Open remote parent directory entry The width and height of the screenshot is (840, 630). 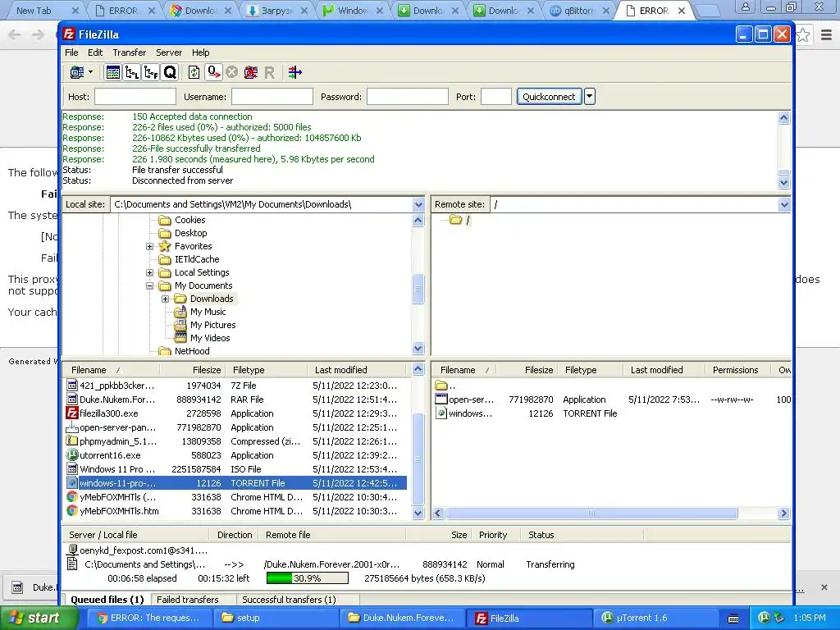pyautogui.click(x=445, y=386)
